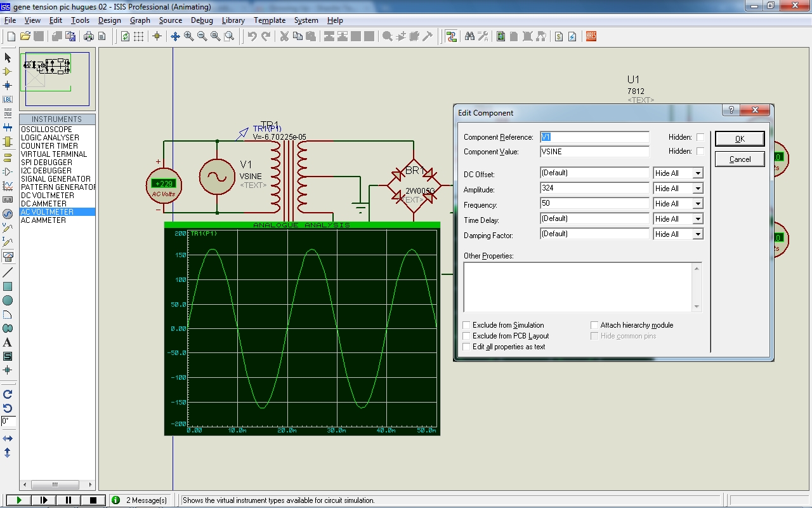This screenshot has width=812, height=508.
Task: Cancel the Edit Component dialog
Action: coord(739,159)
